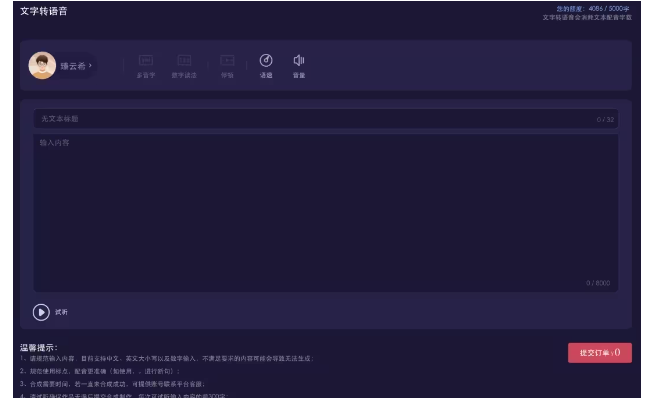Screen dimensions: 658x407
Task: Open the 语速 speech speed dial icon
Action: [x=266, y=61]
